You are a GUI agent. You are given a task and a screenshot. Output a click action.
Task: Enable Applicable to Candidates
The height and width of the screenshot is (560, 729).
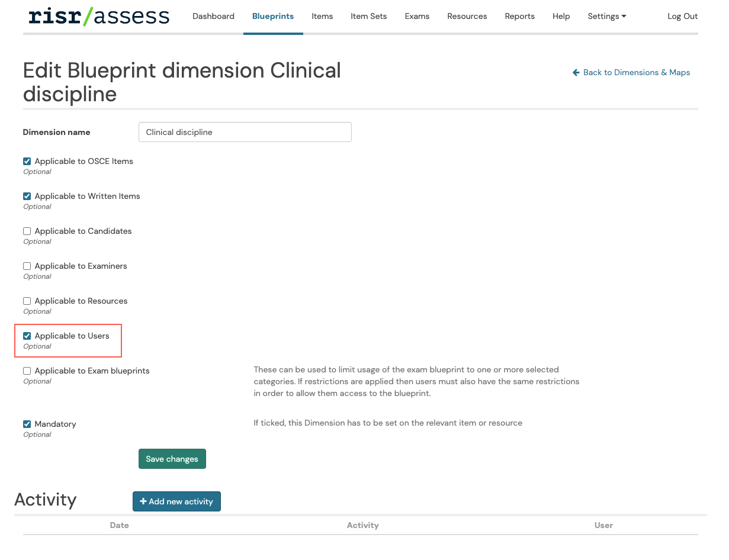click(27, 231)
